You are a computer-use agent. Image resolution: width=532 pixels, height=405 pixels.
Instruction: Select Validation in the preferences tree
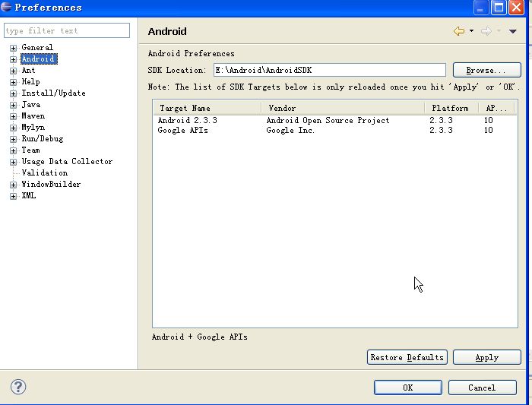pyautogui.click(x=44, y=172)
